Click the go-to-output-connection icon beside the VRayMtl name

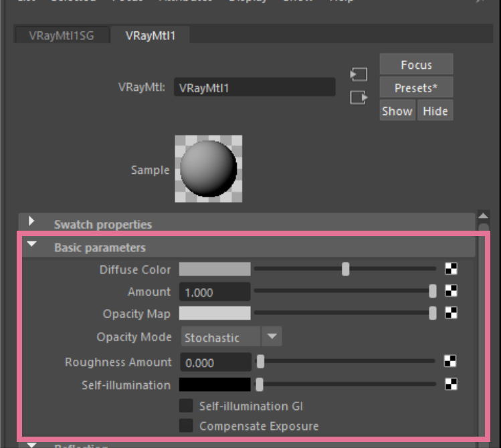359,98
